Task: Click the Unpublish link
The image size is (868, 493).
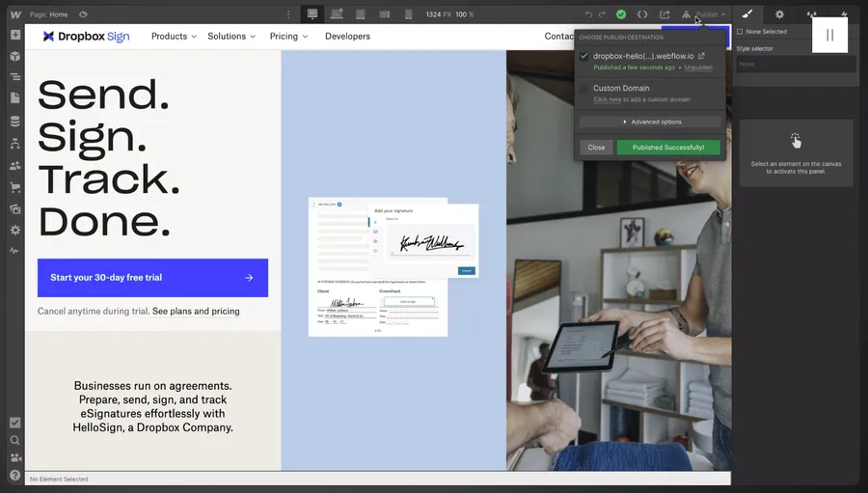Action: click(x=698, y=68)
